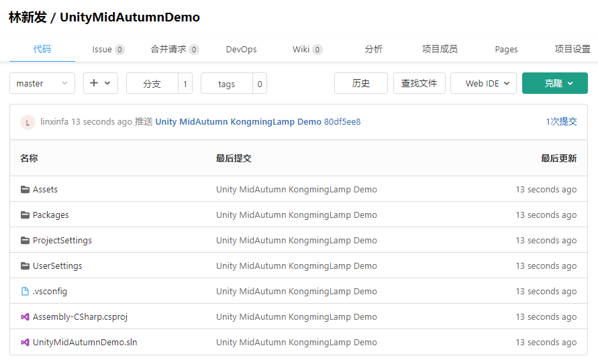
Task: Click the UnityMidAutumnDemo.sln row commit message
Action: click(297, 343)
